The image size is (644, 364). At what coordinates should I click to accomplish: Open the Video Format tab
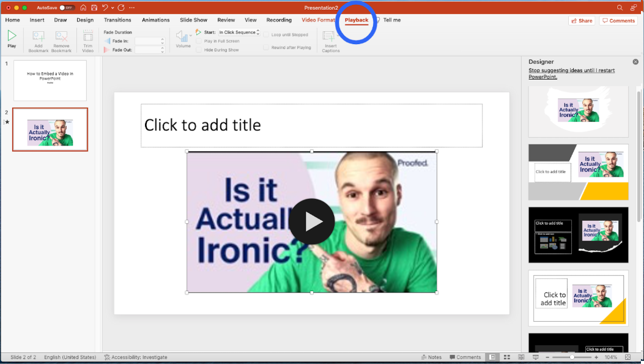click(318, 20)
